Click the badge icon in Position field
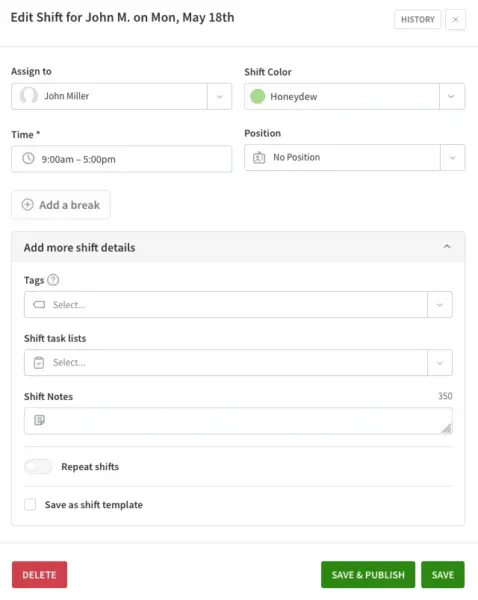Screen dimensions: 478x600 click(259, 157)
